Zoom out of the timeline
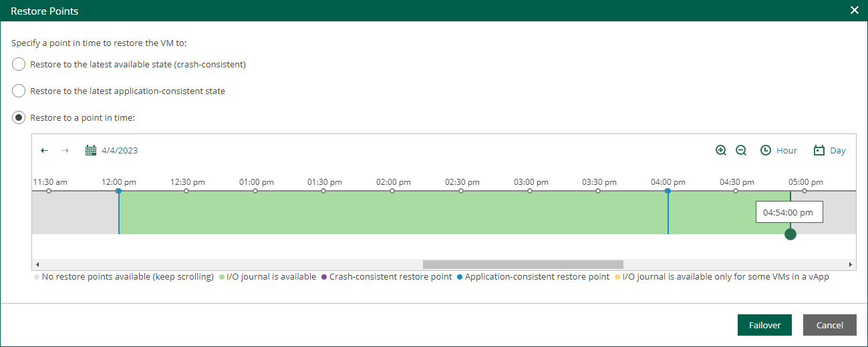Viewport: 868px width, 347px height. [x=741, y=150]
